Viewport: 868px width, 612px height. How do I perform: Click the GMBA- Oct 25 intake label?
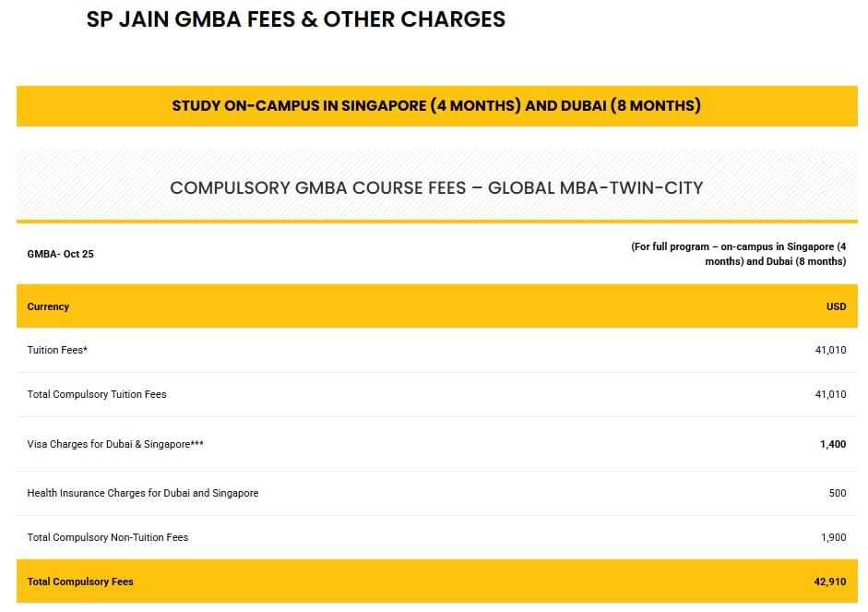60,254
